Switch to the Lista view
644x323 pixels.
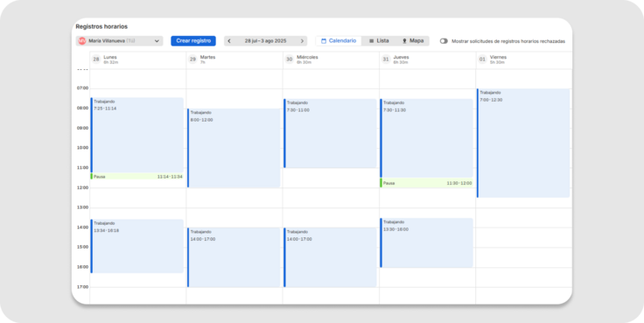tap(379, 41)
